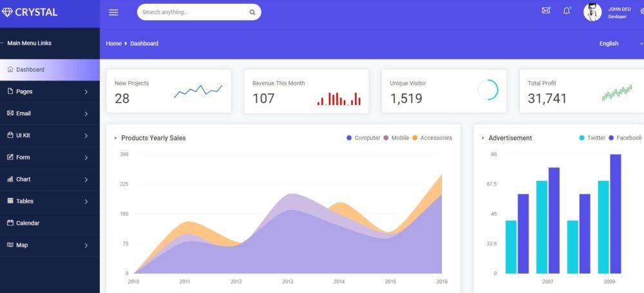644x293 pixels.
Task: Toggle Twitter series in Advertisement legend
Action: pyautogui.click(x=592, y=138)
